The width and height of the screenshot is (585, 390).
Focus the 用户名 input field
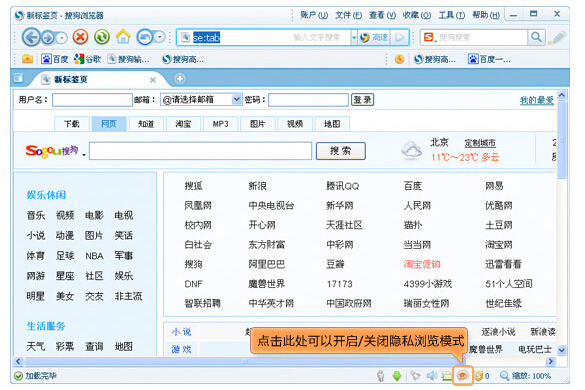point(93,100)
